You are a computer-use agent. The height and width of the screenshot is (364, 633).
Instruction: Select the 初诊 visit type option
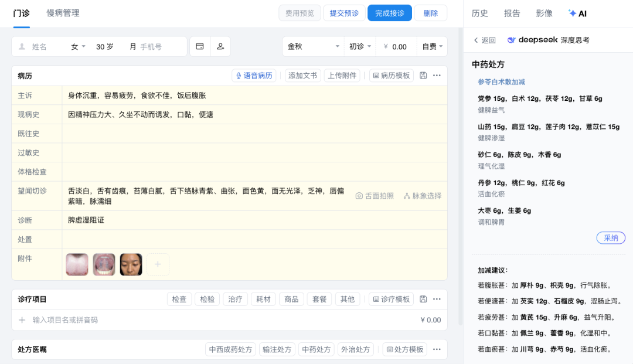(359, 46)
